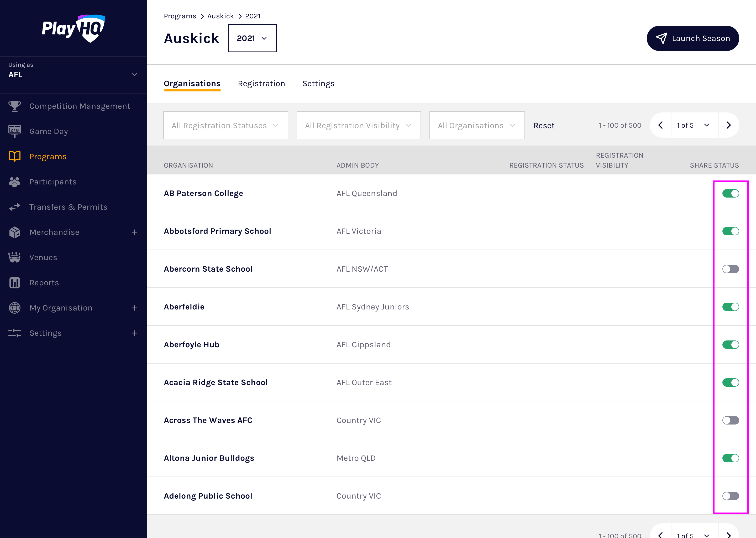Open the top 1 of 5 page selector

point(694,125)
